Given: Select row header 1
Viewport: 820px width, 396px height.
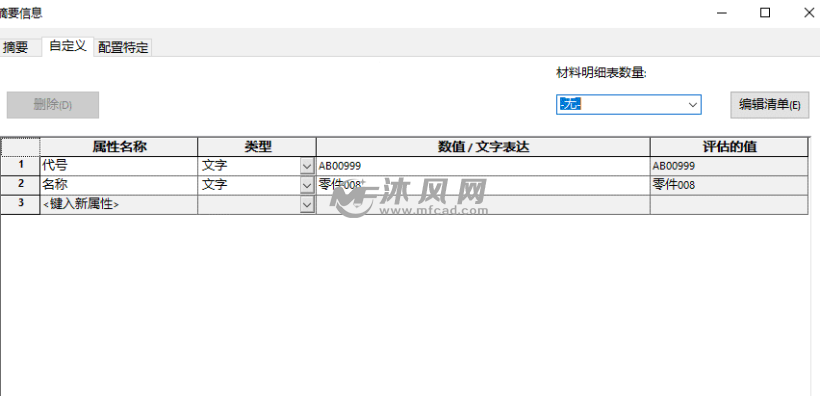Looking at the screenshot, I should tap(21, 166).
